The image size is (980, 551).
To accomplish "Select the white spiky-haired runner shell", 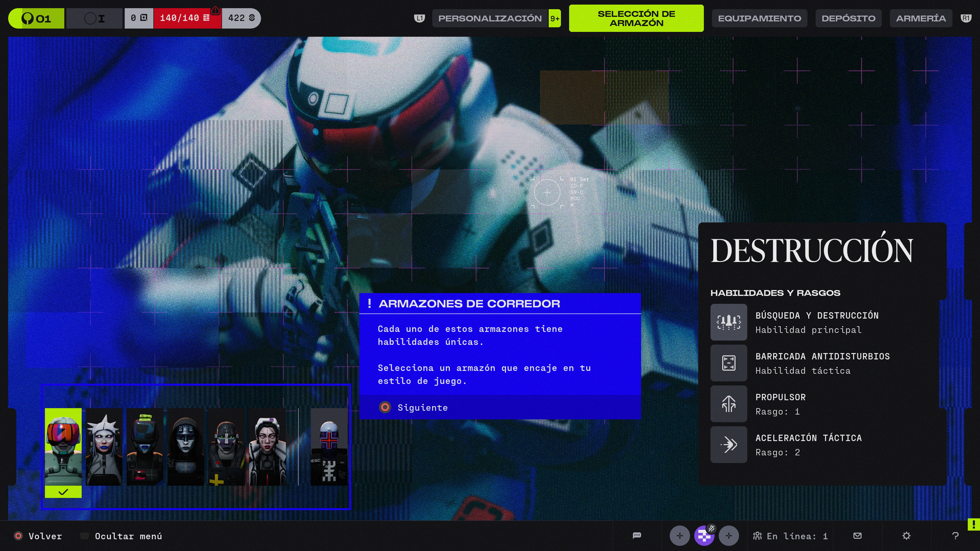I will point(104,447).
